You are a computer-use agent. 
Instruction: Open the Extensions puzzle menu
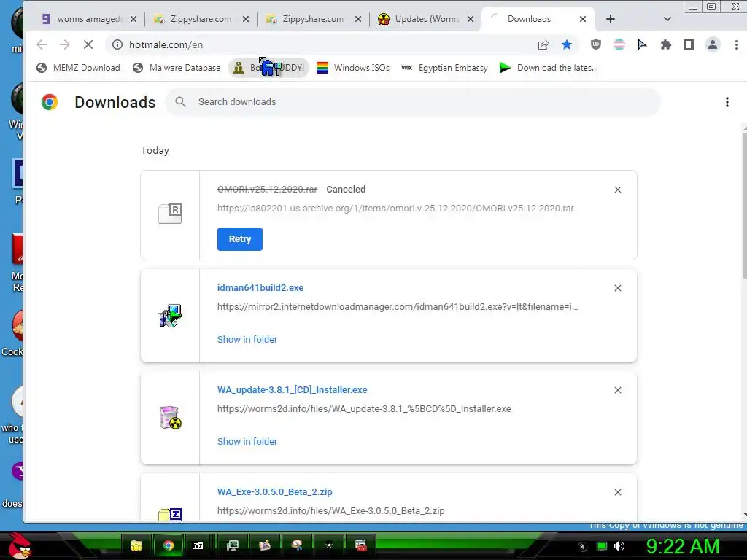(665, 44)
